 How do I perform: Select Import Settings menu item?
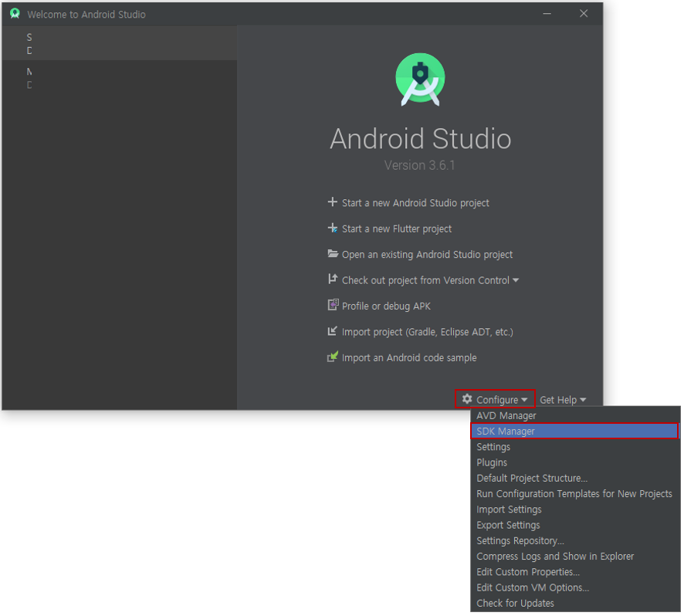576,510
